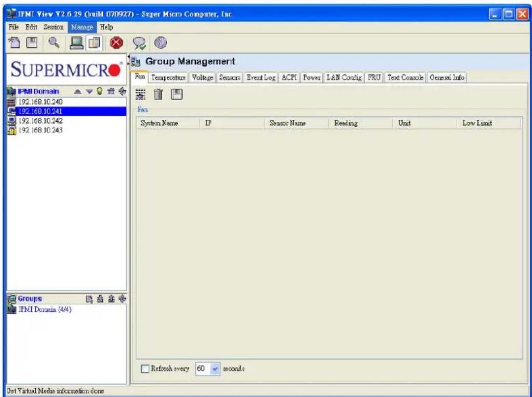Click the IP column header

[x=232, y=123]
